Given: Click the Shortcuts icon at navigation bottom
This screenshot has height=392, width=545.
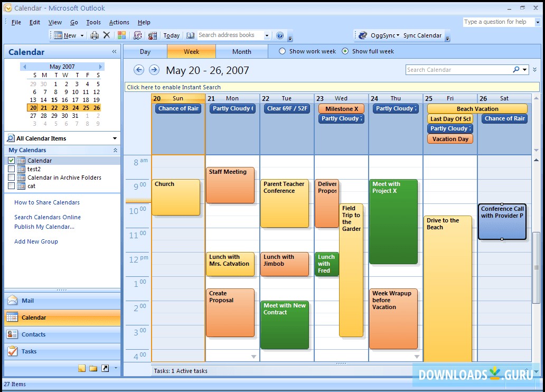Looking at the screenshot, I should [105, 368].
